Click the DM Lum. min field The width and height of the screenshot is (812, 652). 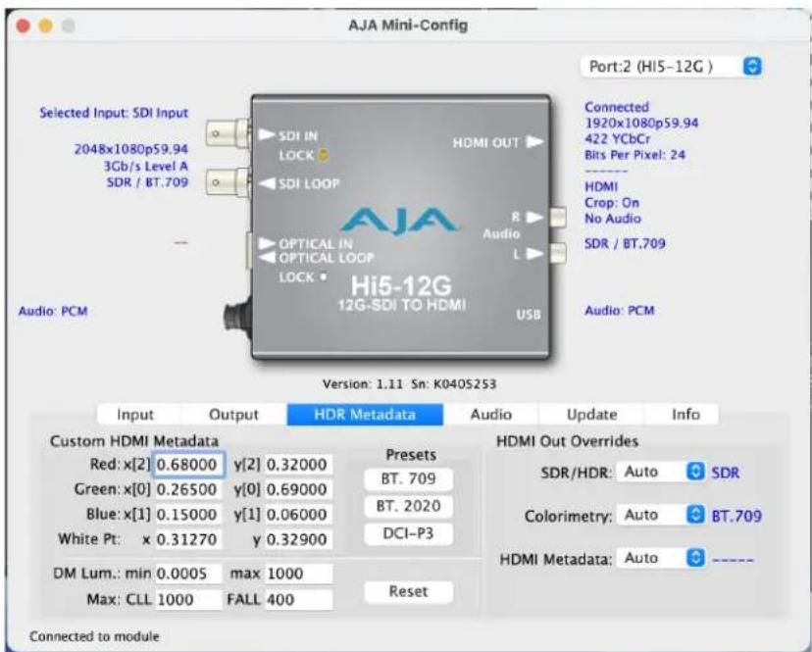click(x=188, y=574)
